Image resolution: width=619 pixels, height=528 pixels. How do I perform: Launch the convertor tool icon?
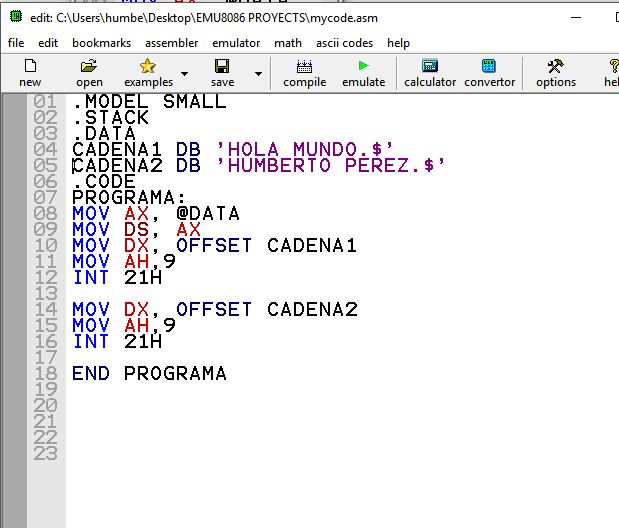click(489, 66)
